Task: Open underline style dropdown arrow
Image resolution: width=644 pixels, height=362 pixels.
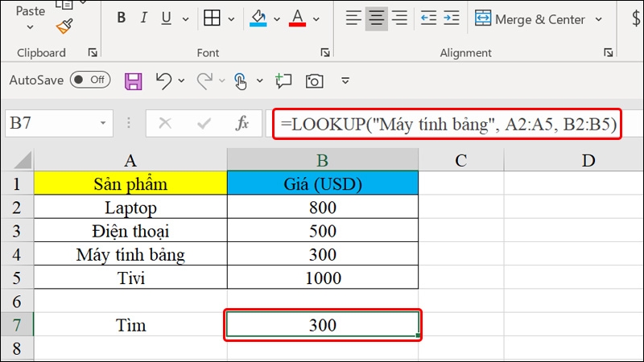Action: [185, 19]
